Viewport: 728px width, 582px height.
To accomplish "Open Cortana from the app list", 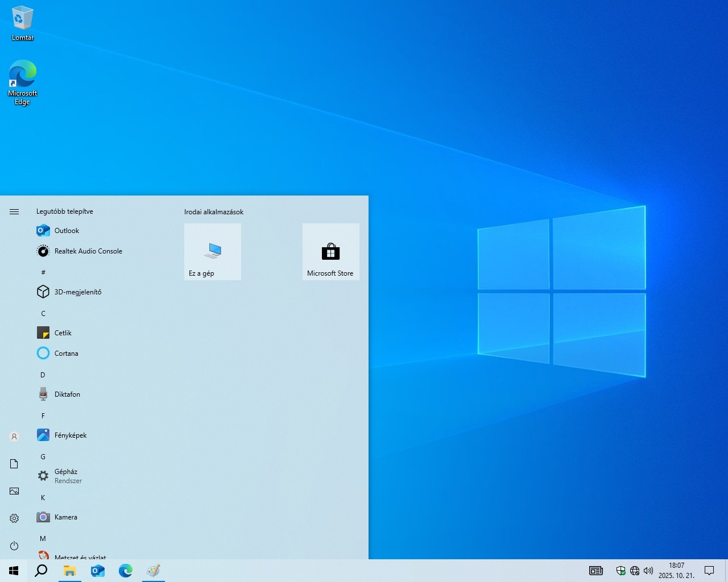I will pyautogui.click(x=66, y=354).
